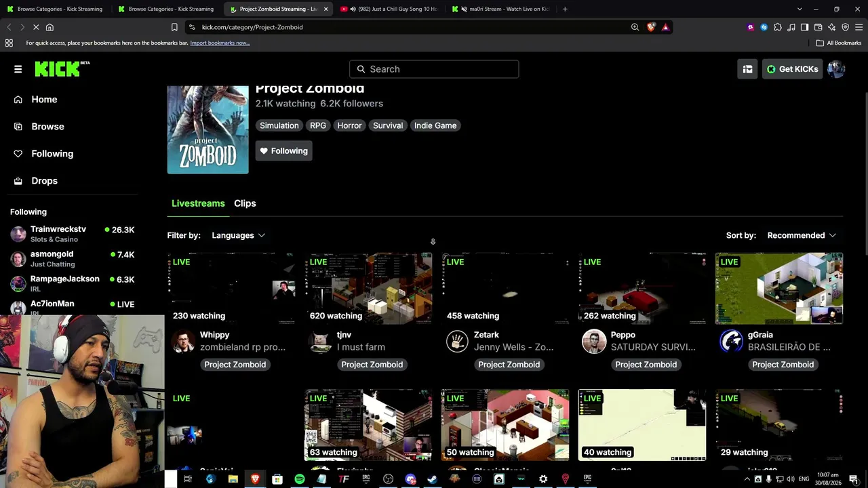Open Trainwreckstv in the Following list
The image size is (868, 488).
pos(73,234)
